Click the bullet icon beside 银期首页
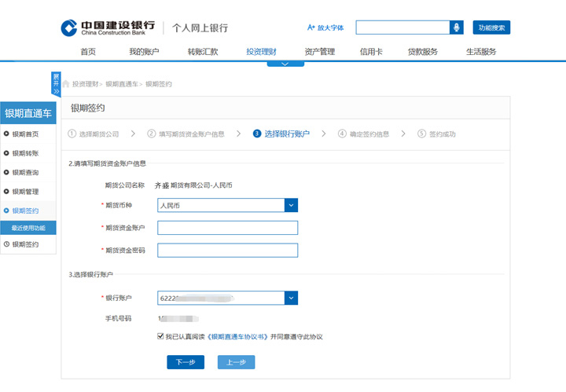Image resolution: width=566 pixels, height=392 pixels. click(7, 134)
